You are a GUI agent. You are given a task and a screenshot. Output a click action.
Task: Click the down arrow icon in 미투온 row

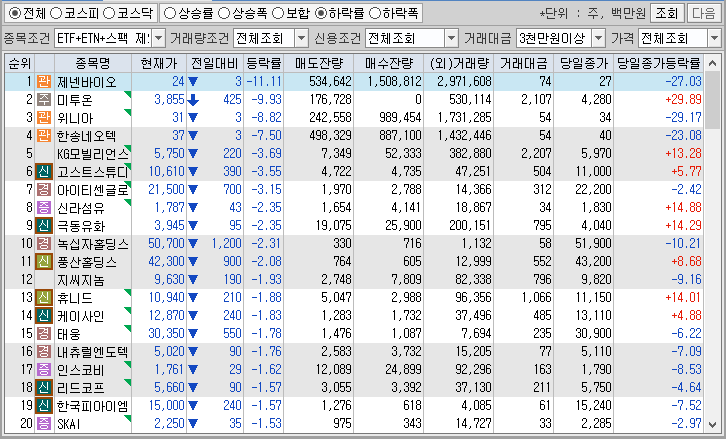point(193,100)
